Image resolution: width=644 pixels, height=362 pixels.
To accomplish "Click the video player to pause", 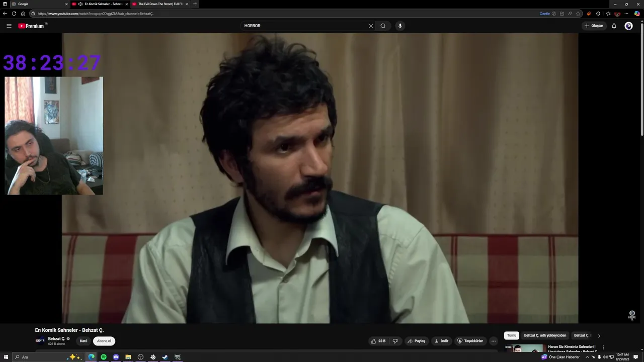I will [x=320, y=178].
